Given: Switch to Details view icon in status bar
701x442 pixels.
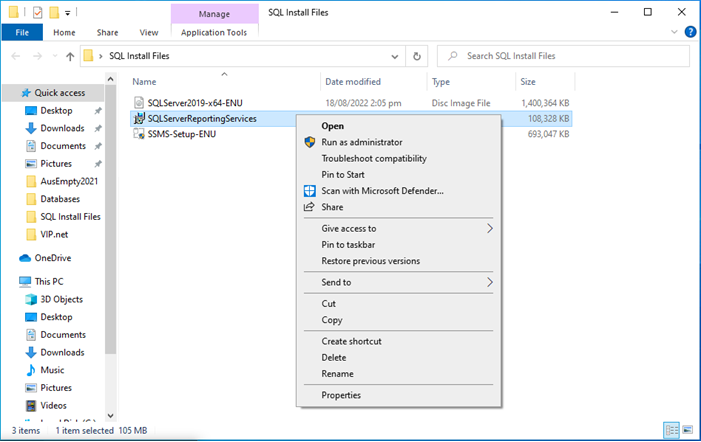Looking at the screenshot, I should coord(671,430).
